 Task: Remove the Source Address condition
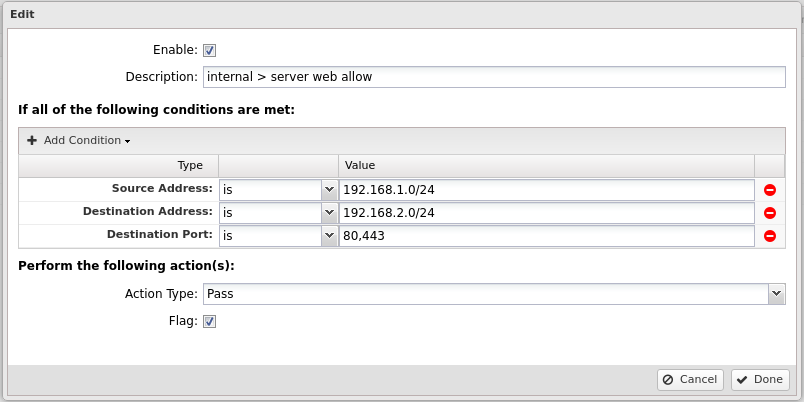tap(770, 190)
